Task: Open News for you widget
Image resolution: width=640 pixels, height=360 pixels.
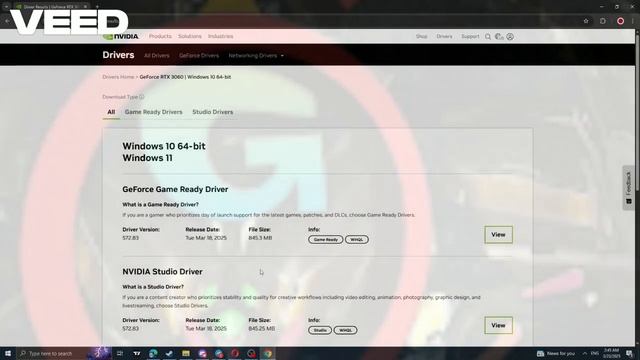Action: [x=556, y=353]
